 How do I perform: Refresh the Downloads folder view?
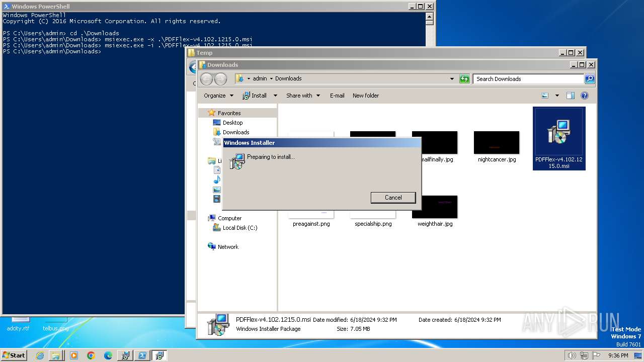pos(464,79)
